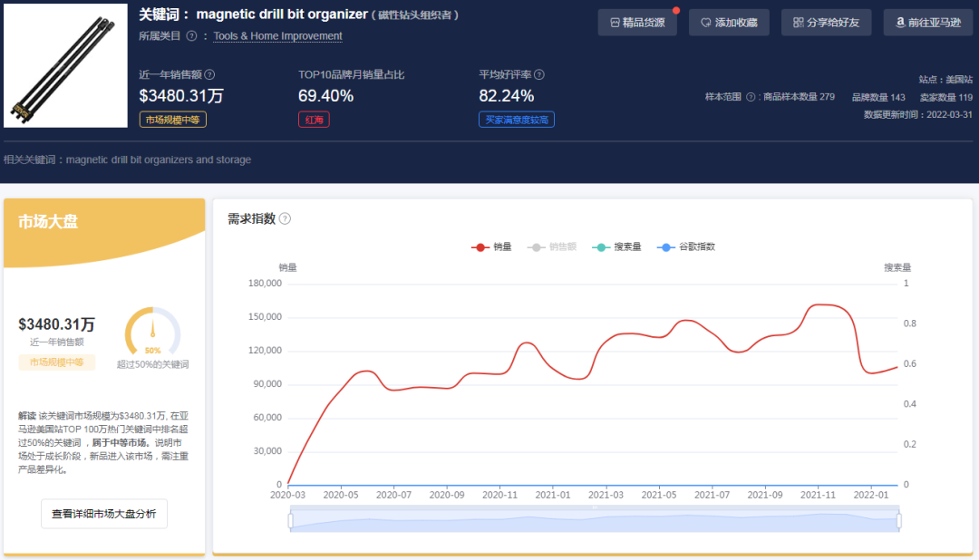Go to Amazon via 前往亚马逊
This screenshot has height=560, width=979.
click(x=928, y=23)
